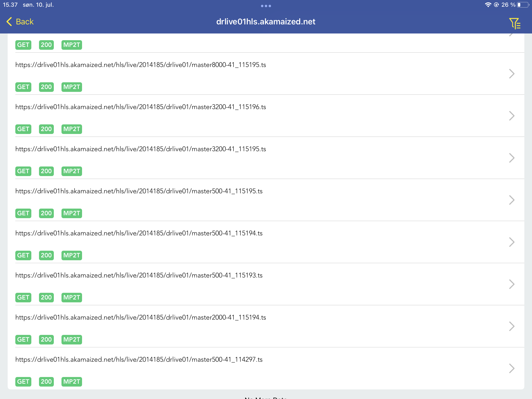Open the master500-41_114297.ts request URL
532x399 pixels.
click(x=139, y=360)
